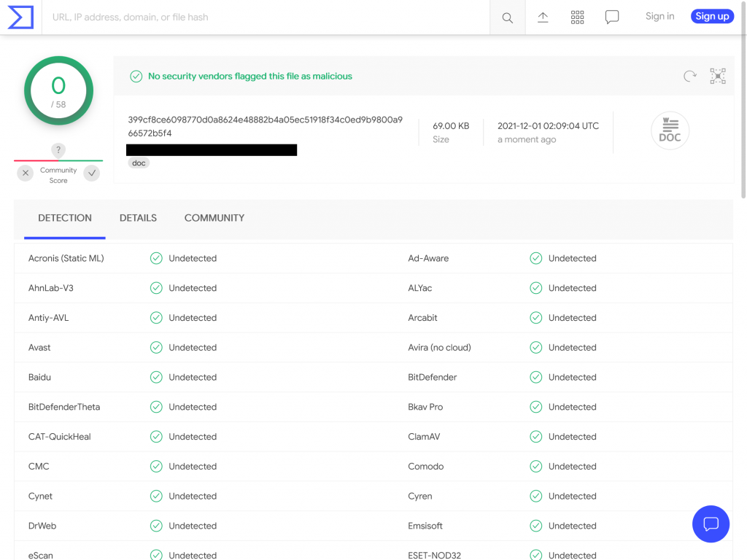Viewport: 747px width, 560px height.
Task: Switch to the DETECTION tab
Action: (x=65, y=218)
